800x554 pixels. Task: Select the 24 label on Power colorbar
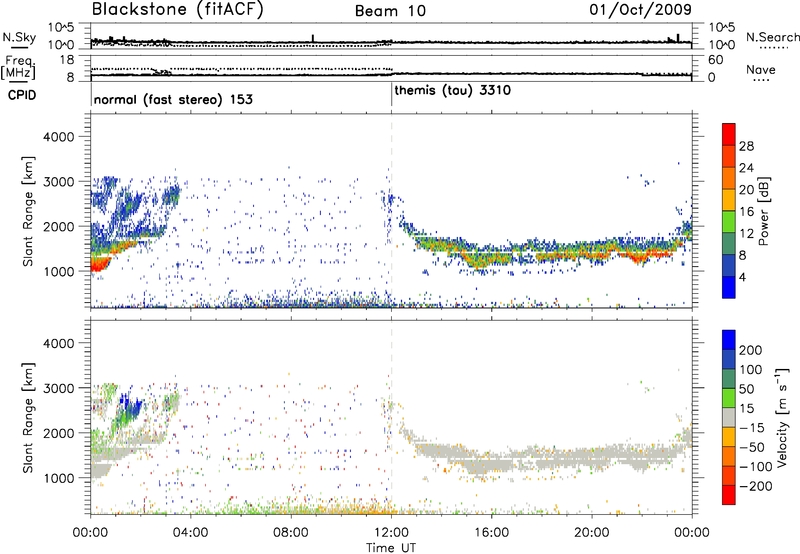[746, 168]
